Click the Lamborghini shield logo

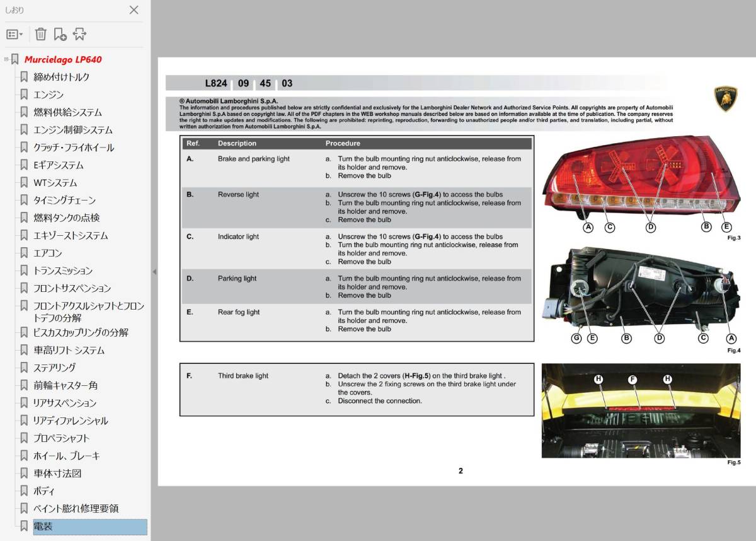coord(726,100)
